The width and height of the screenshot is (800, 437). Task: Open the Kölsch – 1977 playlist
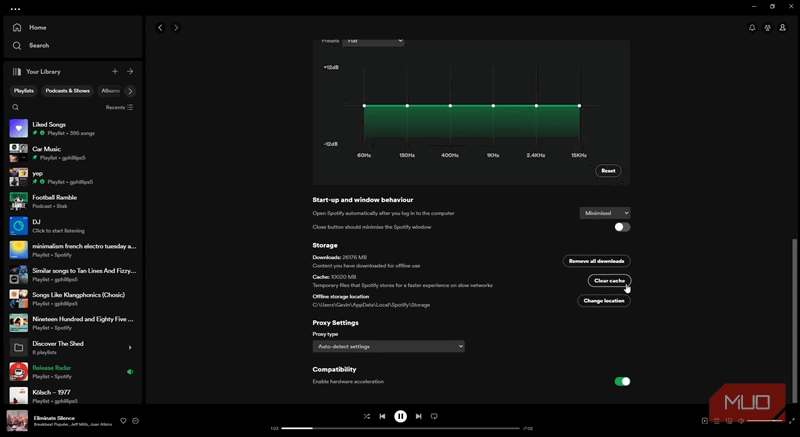coord(73,396)
